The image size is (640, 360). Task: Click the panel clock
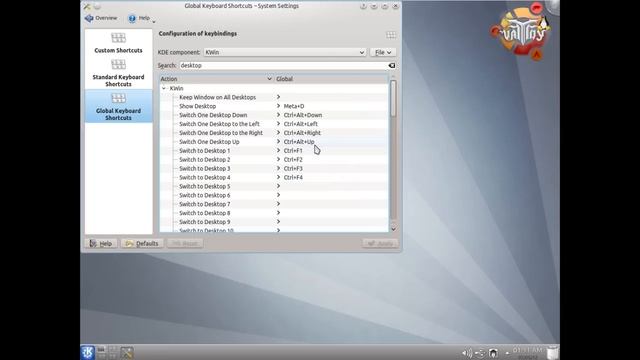click(x=528, y=353)
